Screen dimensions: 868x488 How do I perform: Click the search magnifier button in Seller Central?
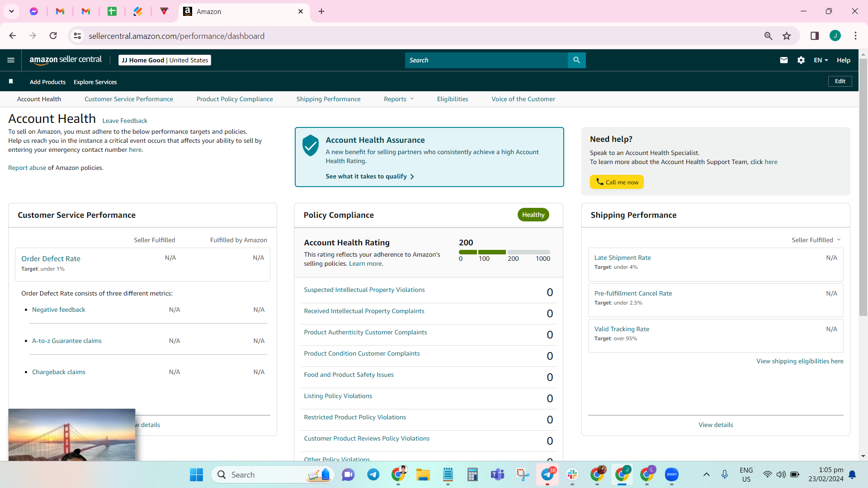576,60
